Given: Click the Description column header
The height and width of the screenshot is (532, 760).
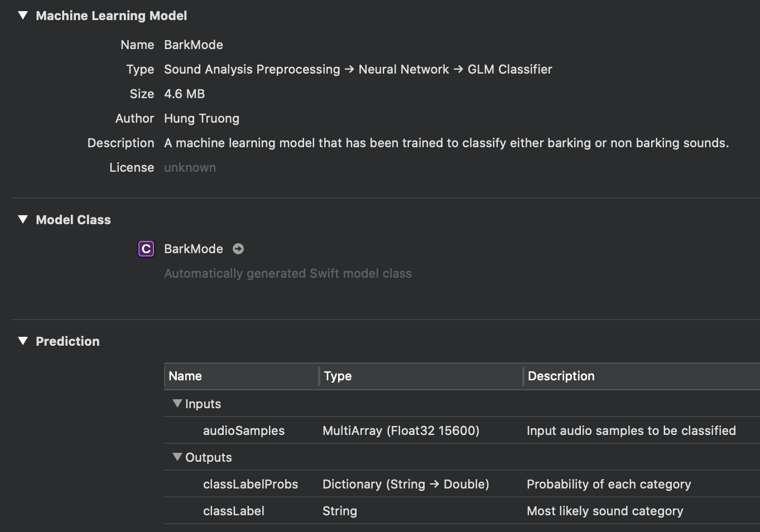Looking at the screenshot, I should [x=642, y=376].
